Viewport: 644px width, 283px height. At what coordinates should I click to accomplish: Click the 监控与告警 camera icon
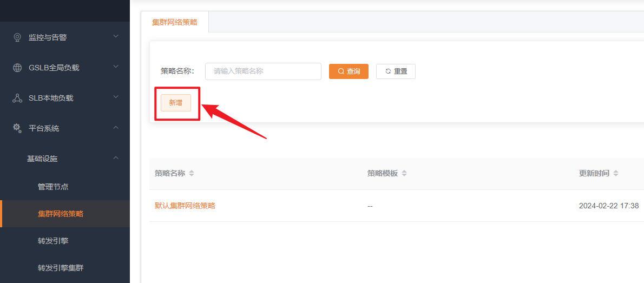click(17, 37)
